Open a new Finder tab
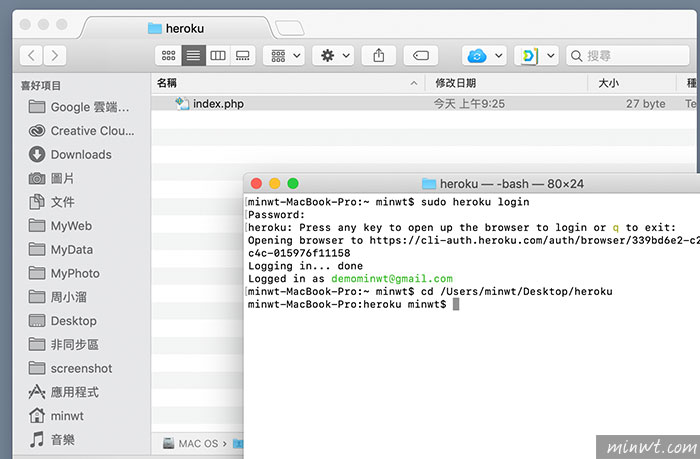The height and width of the screenshot is (459, 700). click(289, 28)
